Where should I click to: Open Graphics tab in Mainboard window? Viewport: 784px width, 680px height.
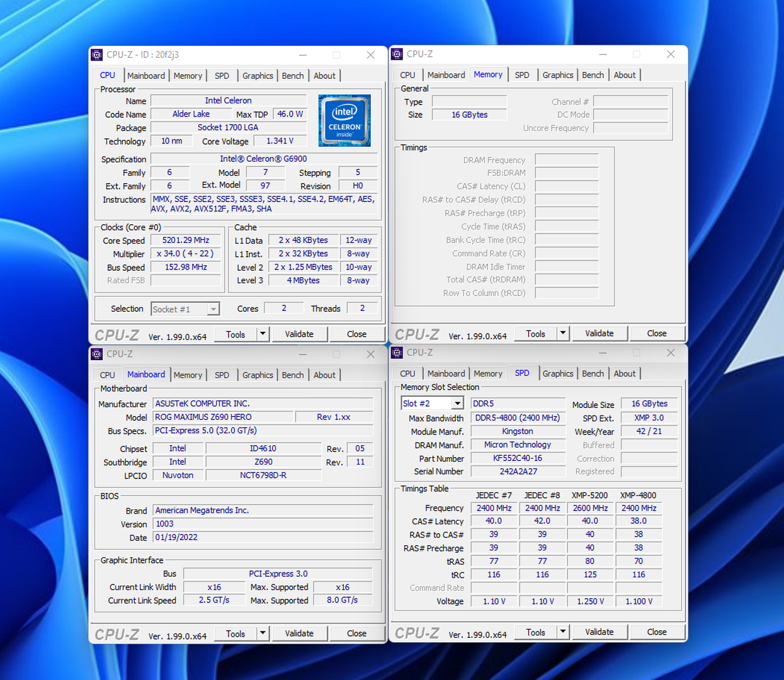(258, 375)
